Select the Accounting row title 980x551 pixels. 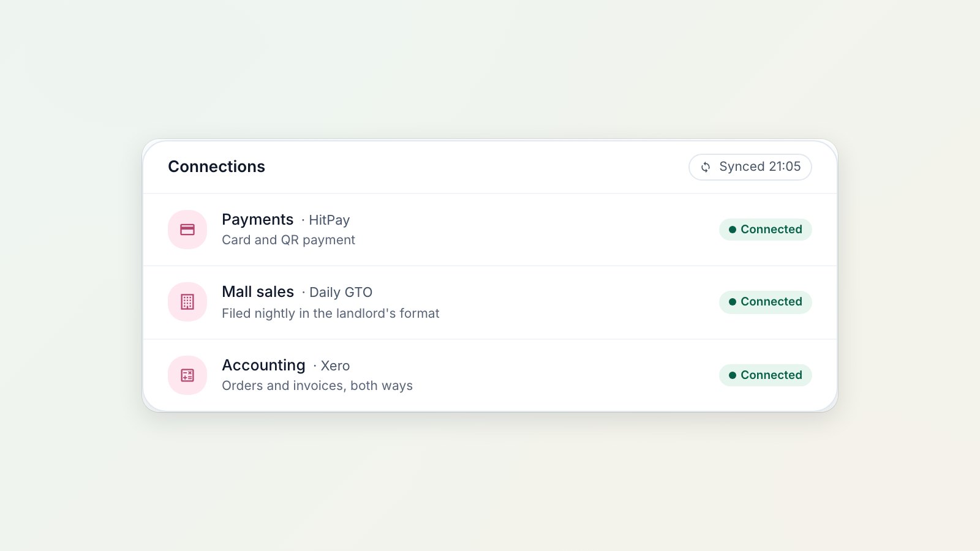point(263,365)
